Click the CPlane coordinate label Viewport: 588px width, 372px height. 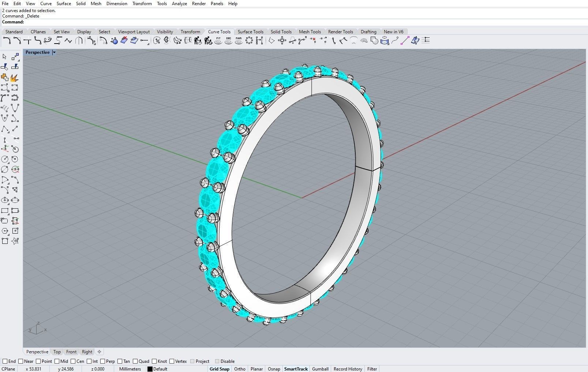click(8, 369)
